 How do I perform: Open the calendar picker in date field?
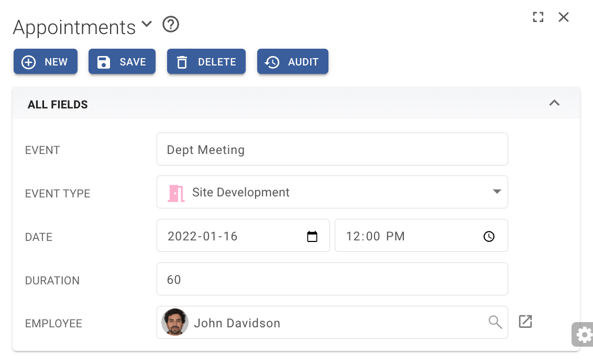click(x=312, y=237)
